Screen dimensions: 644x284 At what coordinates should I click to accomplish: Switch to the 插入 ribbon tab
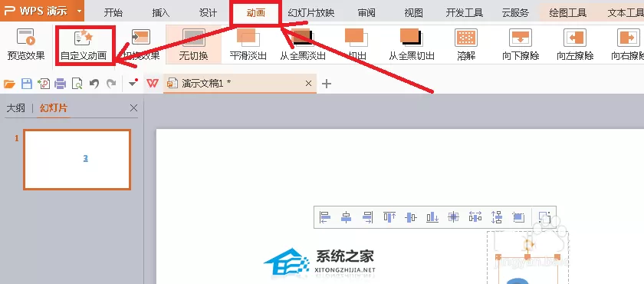click(x=160, y=13)
